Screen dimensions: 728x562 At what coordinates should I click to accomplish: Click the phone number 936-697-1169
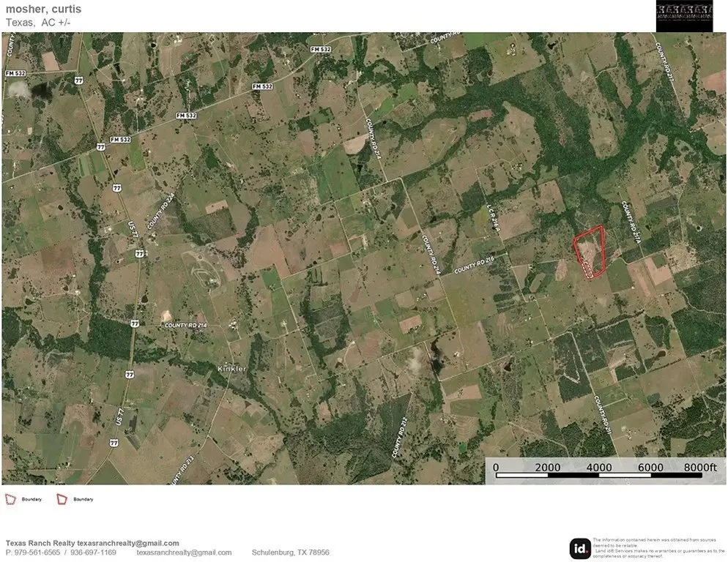coord(93,552)
